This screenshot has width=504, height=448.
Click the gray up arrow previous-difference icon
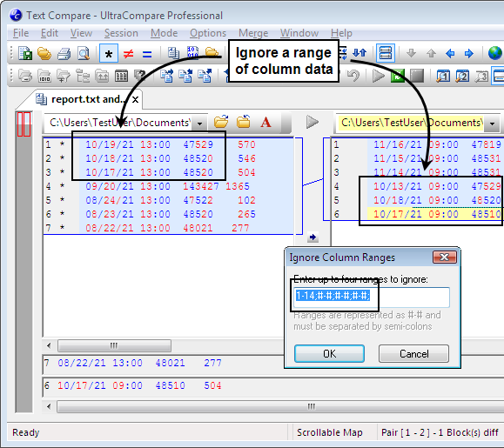coord(431,53)
